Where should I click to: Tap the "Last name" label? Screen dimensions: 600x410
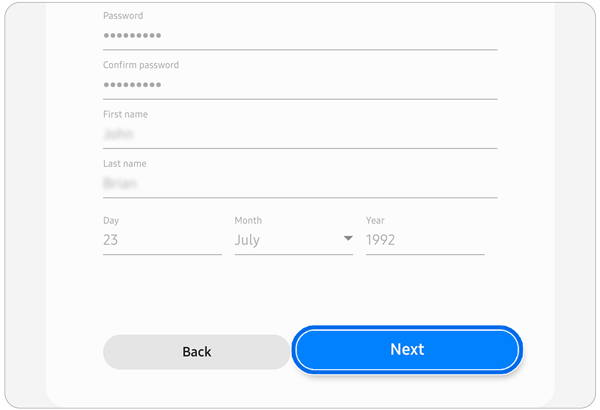click(x=124, y=163)
